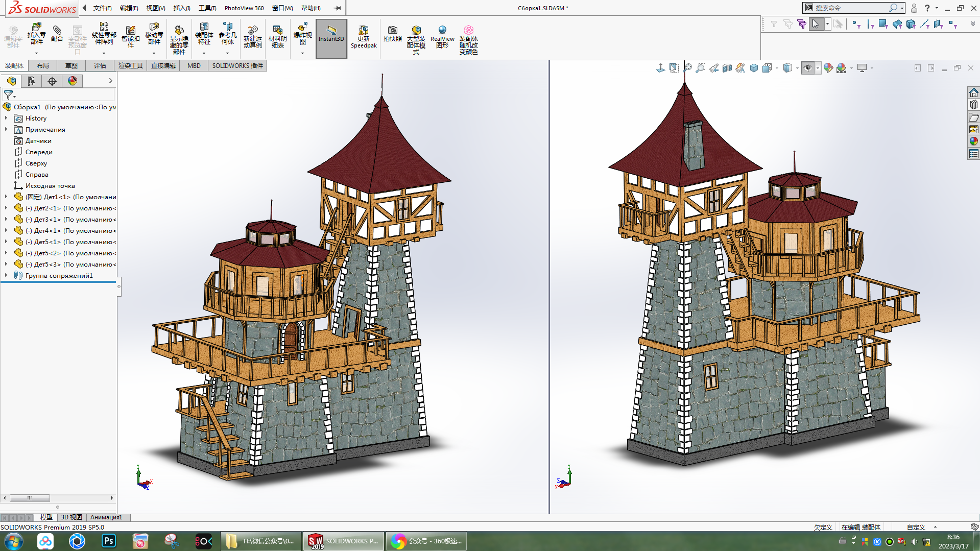Open dropdown arrow under 插入零部件

pyautogui.click(x=36, y=53)
